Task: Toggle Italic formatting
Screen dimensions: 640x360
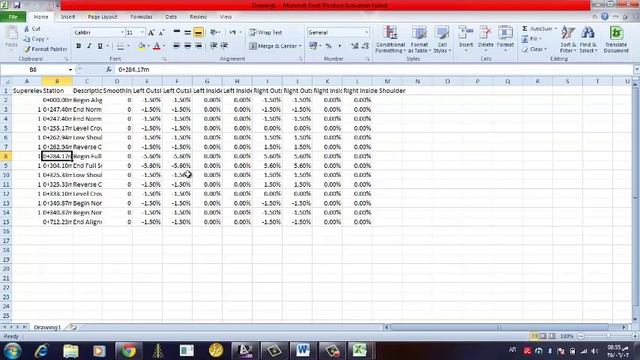Action: [x=89, y=46]
